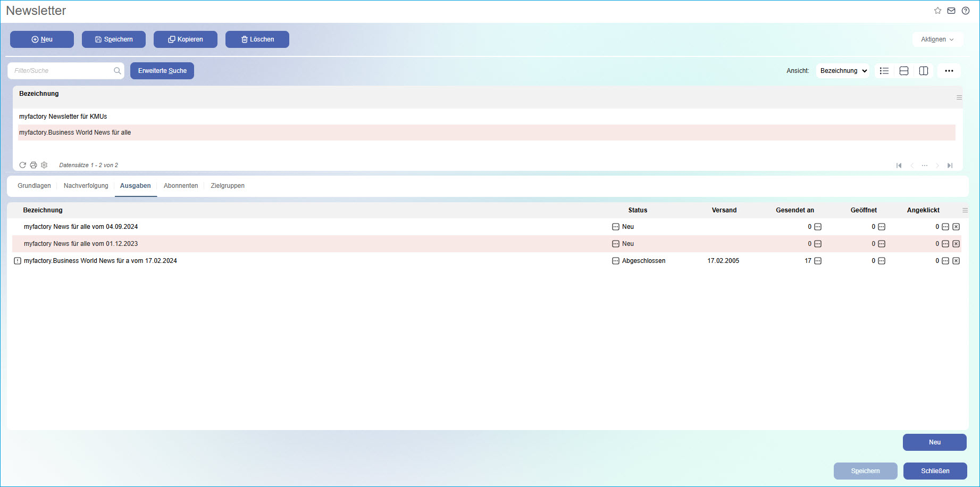Open the Ausgaben table column menu icon
The width and height of the screenshot is (980, 487).
(x=965, y=210)
